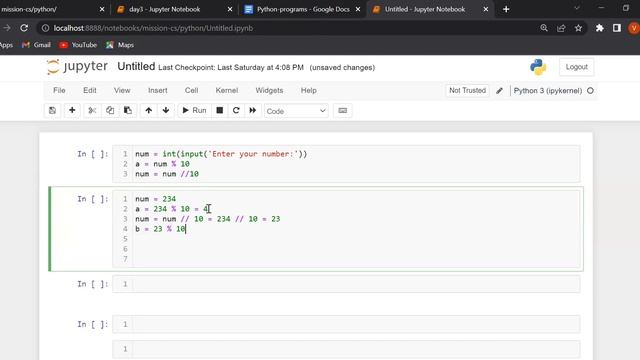640x360 pixels.
Task: Open the Gmail bookmark
Action: [36, 45]
